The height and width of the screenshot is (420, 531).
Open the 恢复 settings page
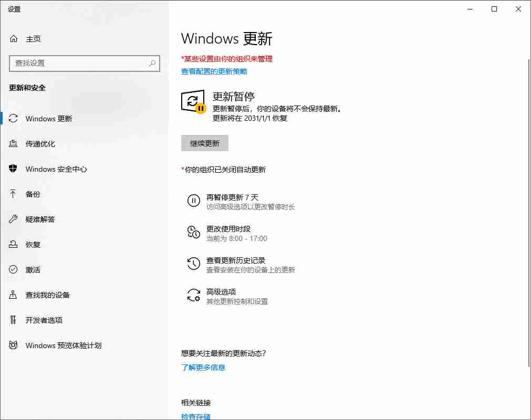point(33,244)
